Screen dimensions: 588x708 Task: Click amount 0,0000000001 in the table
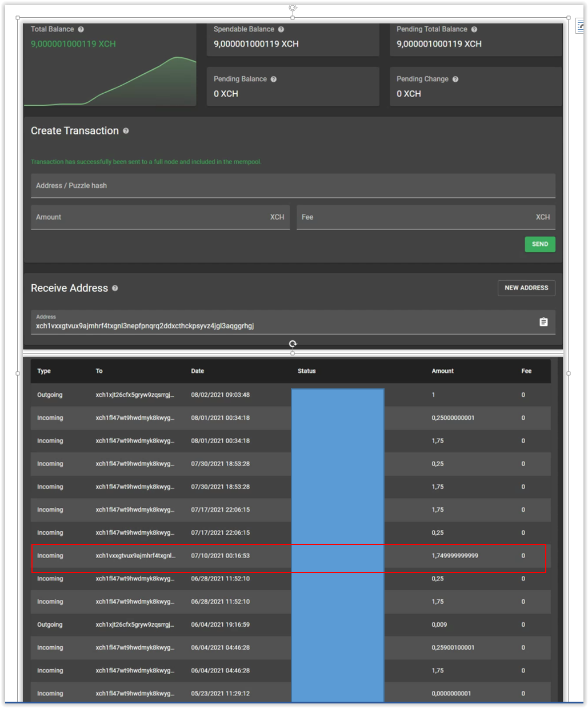point(451,693)
